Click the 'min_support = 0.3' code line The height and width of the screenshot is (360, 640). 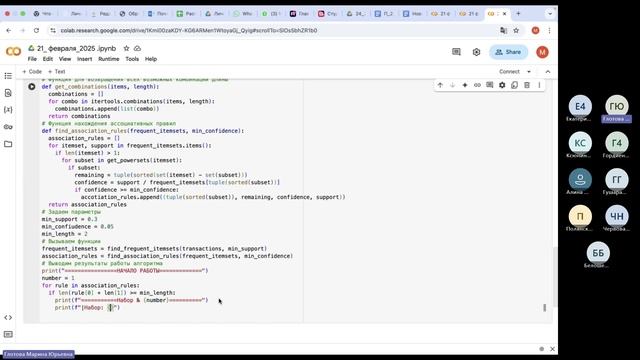pos(69,219)
